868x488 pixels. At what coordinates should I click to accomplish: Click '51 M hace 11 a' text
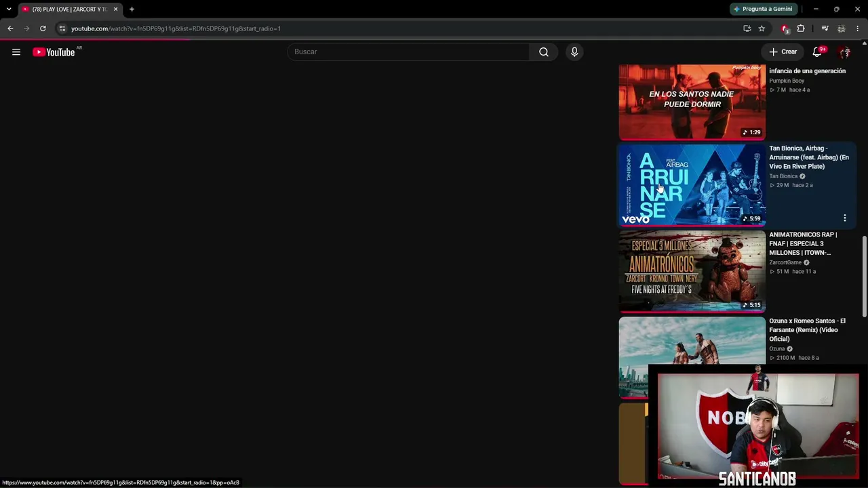pos(793,272)
